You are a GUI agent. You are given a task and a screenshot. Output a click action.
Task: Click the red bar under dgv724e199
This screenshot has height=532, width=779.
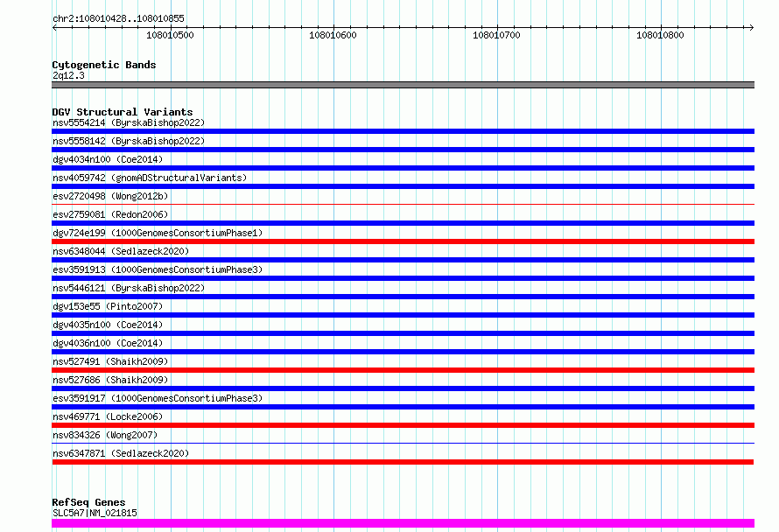tap(403, 241)
